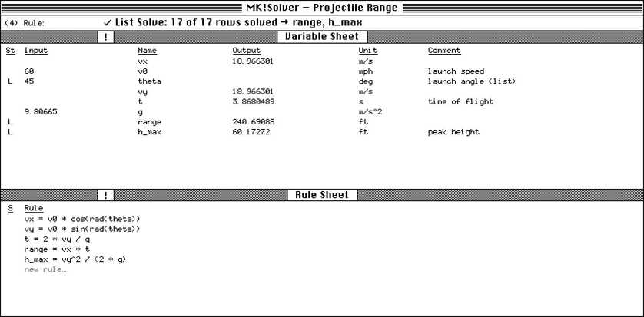Click the 'new rule…' placeholder row
Viewport: 644px width, 317px height.
point(45,269)
